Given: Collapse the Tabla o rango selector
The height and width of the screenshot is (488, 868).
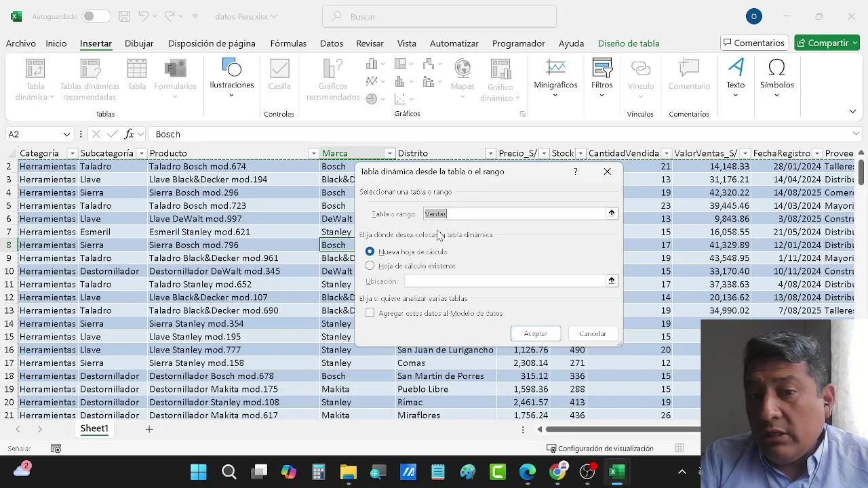Looking at the screenshot, I should [612, 213].
